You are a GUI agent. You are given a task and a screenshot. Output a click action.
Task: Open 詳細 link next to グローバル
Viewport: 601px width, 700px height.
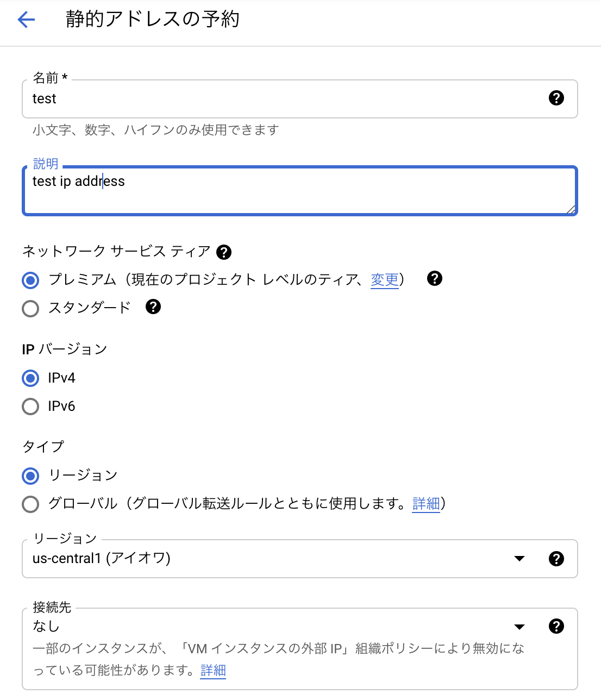[426, 504]
